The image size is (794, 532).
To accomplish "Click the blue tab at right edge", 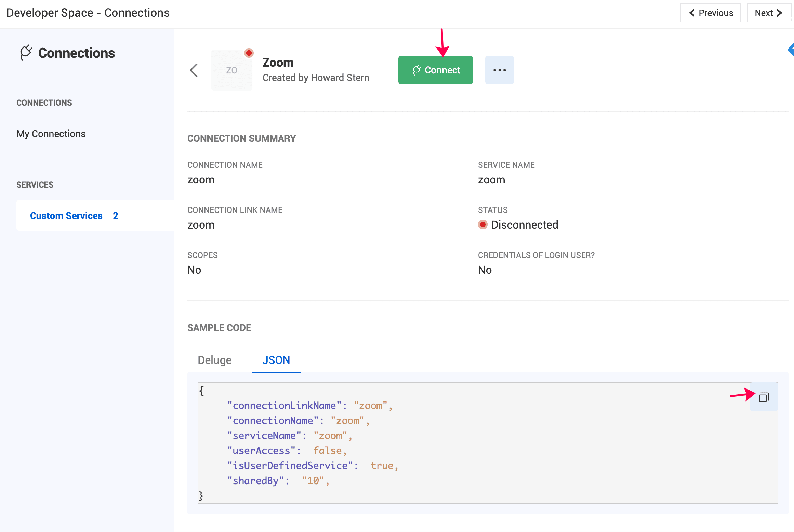I will (x=791, y=50).
